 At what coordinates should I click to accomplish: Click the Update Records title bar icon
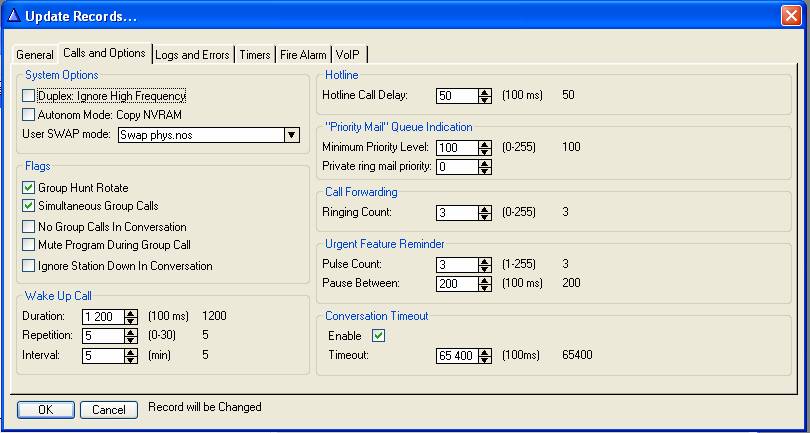coord(14,14)
